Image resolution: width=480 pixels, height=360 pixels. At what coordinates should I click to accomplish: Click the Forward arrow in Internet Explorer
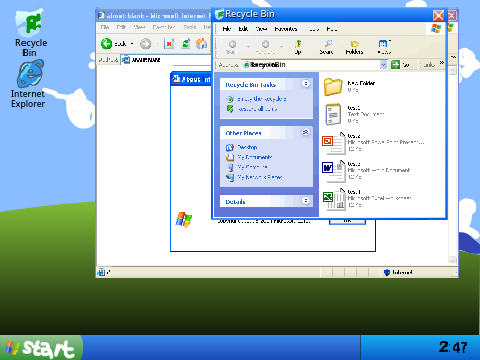point(145,43)
